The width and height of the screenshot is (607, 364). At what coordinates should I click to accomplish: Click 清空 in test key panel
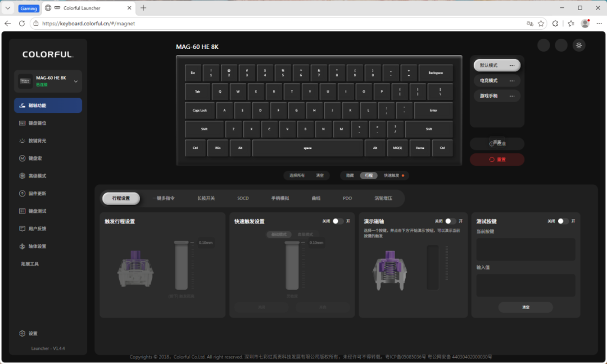click(x=526, y=307)
